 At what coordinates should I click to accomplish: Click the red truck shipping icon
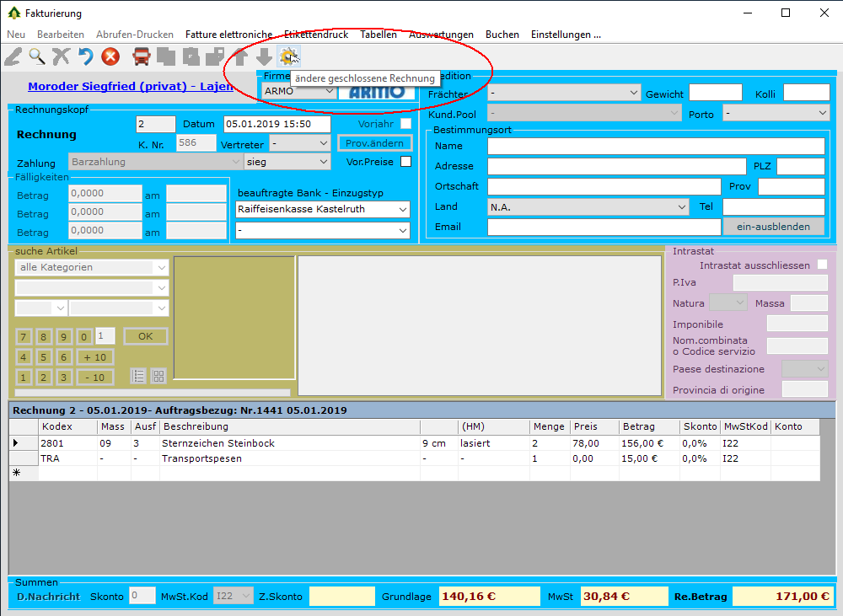(142, 56)
